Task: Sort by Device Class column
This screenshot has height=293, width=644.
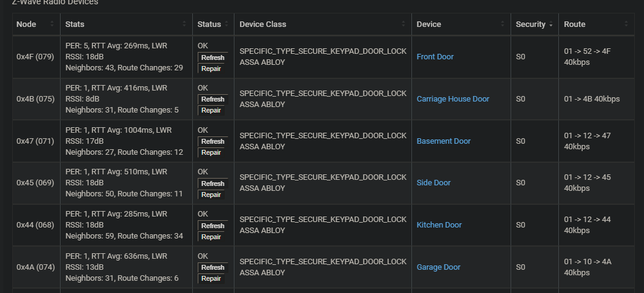Action: (263, 24)
